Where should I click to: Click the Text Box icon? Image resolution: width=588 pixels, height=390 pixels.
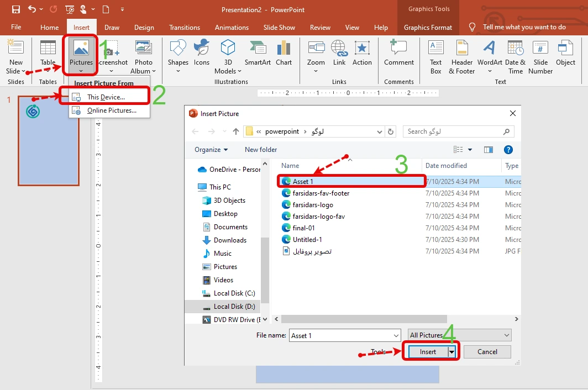(x=436, y=53)
